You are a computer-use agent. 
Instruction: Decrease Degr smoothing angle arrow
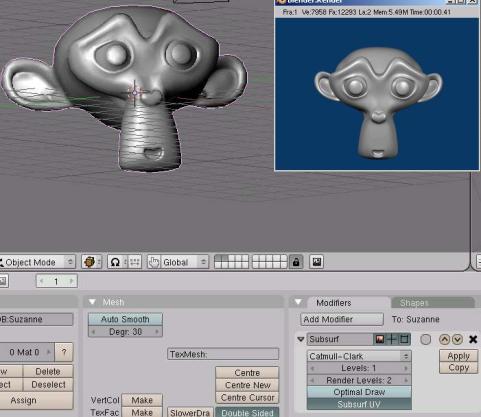[x=94, y=332]
